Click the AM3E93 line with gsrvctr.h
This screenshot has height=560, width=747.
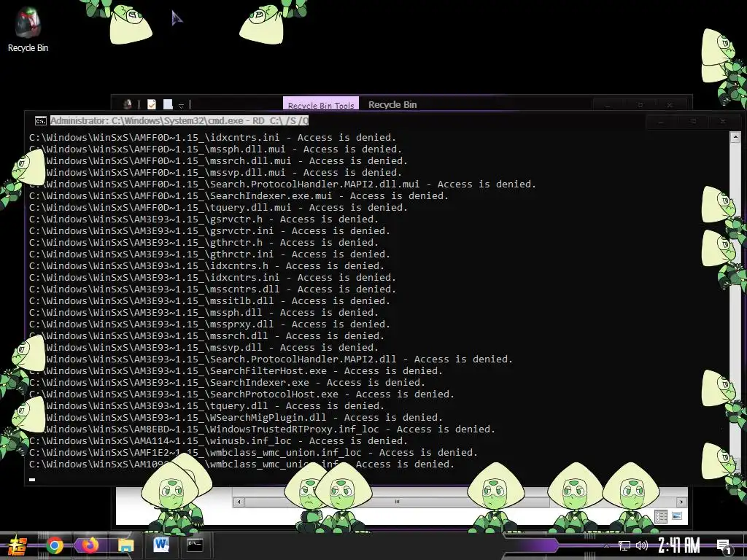(204, 219)
